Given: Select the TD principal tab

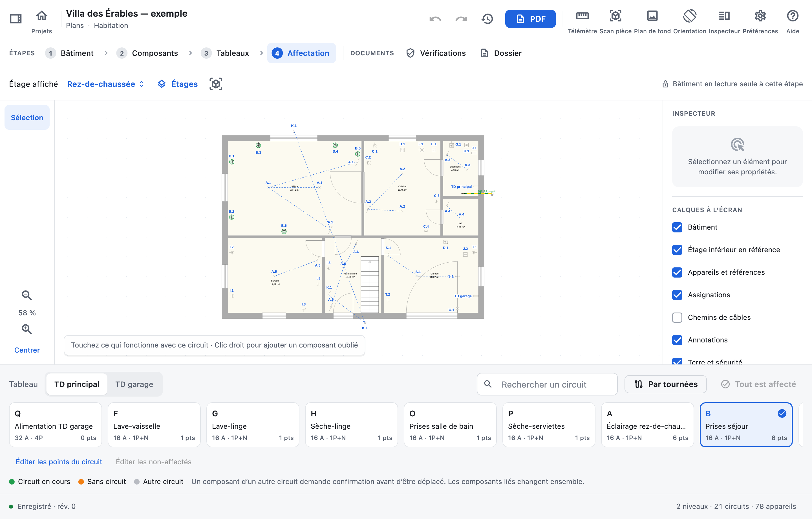Looking at the screenshot, I should [77, 384].
